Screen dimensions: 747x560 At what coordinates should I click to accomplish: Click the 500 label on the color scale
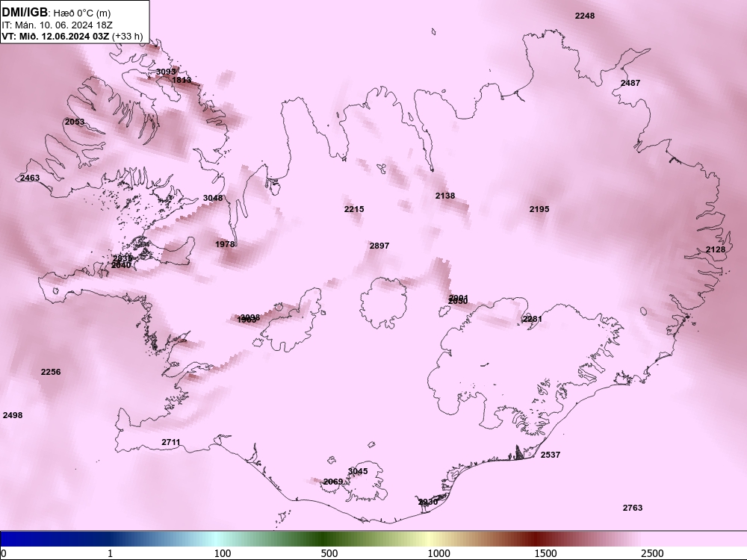coord(329,553)
